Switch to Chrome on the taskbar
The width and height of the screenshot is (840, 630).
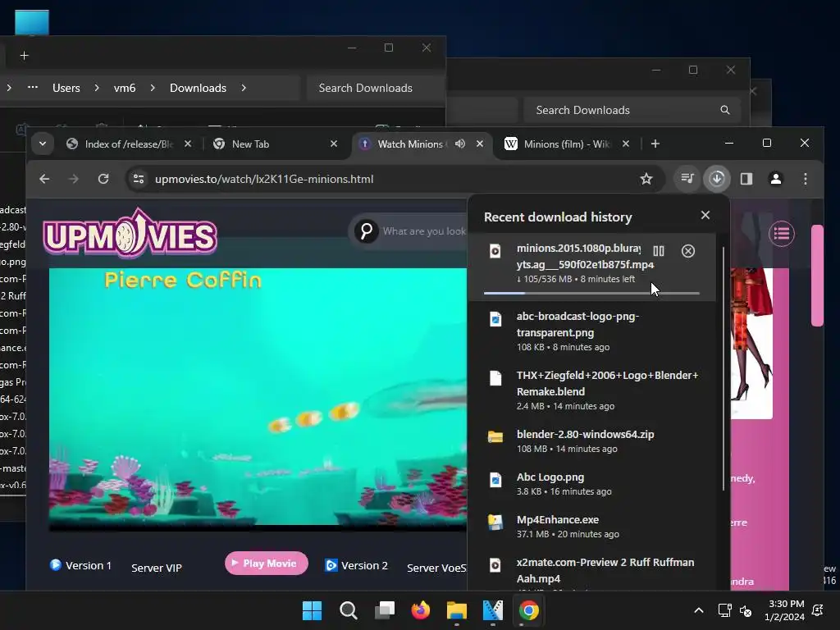[529, 610]
